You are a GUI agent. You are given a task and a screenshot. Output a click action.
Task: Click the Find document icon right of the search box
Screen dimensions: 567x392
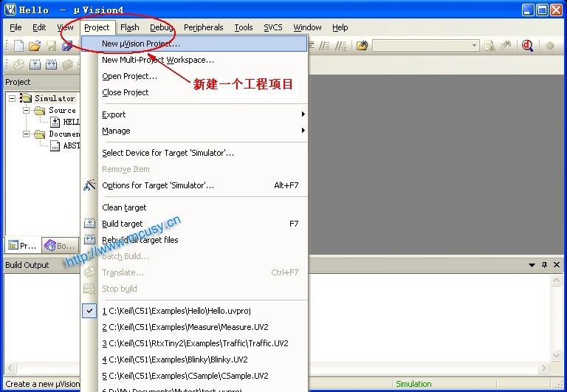[490, 46]
